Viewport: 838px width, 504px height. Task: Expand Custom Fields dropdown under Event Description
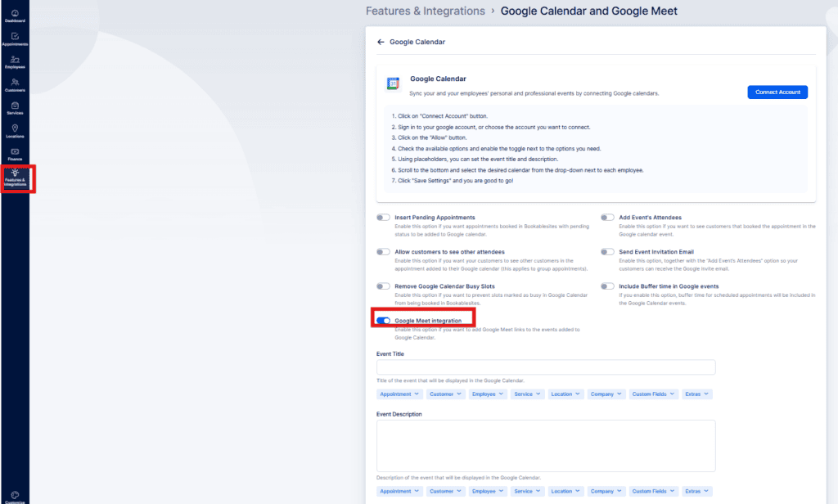(653, 491)
